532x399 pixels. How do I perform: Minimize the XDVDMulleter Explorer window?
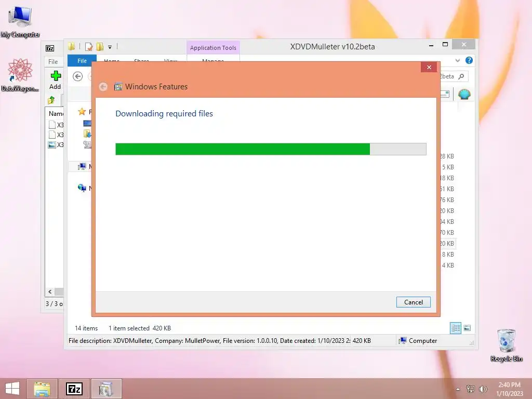(431, 45)
